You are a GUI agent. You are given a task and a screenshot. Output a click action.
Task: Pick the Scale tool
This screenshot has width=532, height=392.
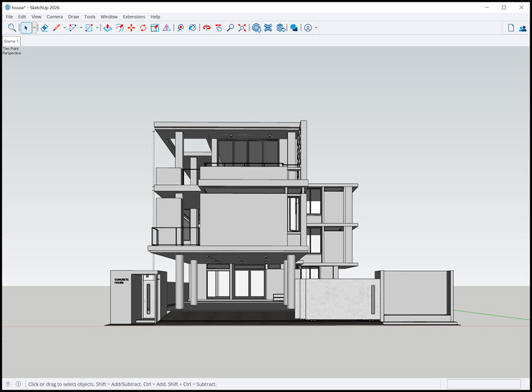tap(155, 28)
